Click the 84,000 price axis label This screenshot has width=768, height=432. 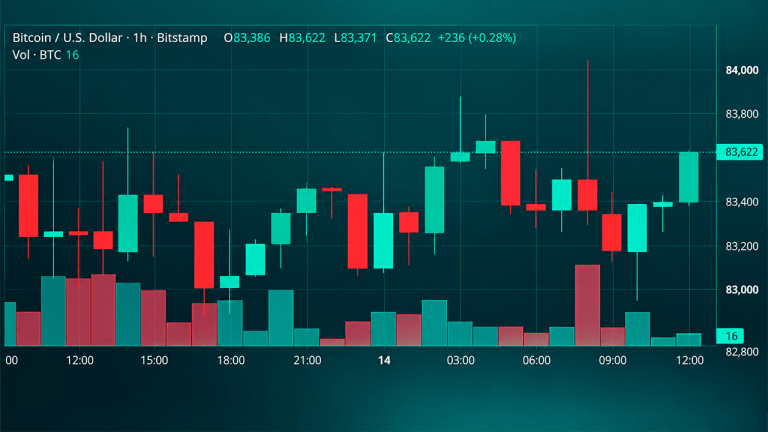click(742, 70)
